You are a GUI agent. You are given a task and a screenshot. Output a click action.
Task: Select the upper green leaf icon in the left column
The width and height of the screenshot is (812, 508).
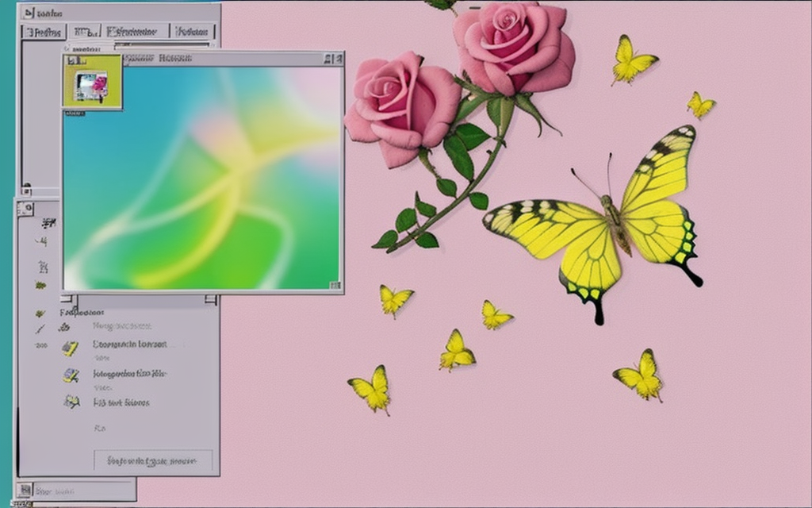(x=40, y=285)
